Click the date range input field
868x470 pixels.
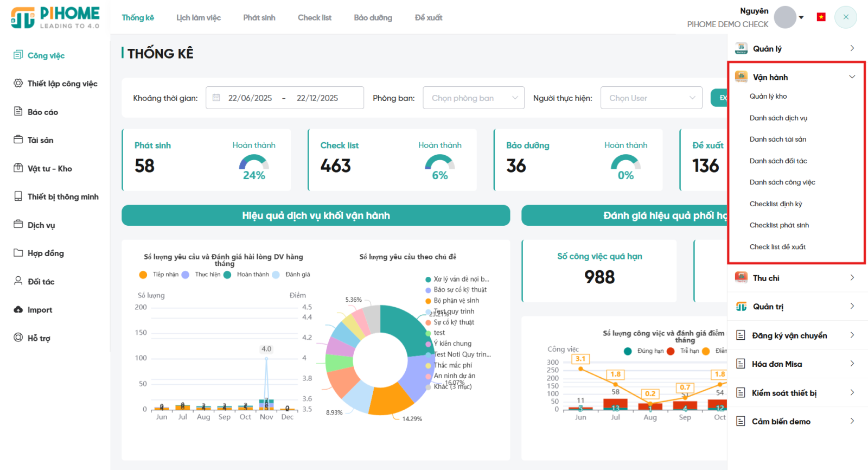tap(284, 98)
